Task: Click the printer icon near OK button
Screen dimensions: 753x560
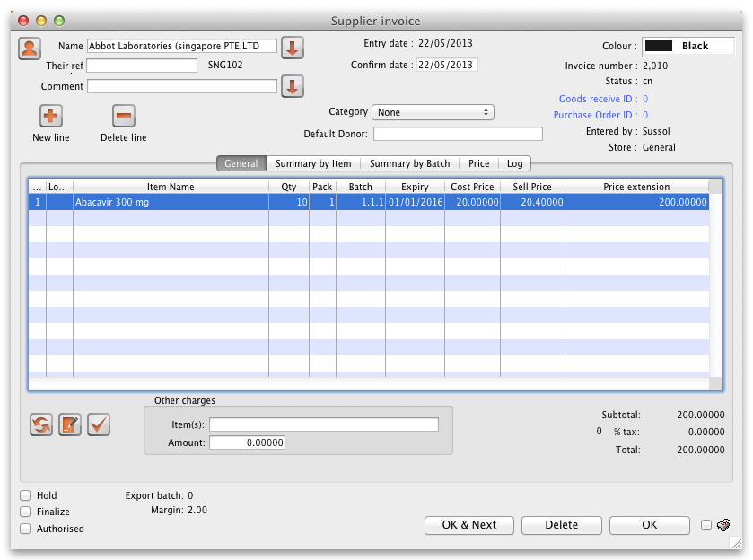Action: [x=723, y=525]
